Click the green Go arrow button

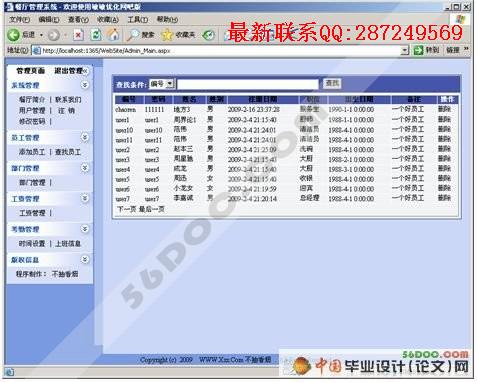click(418, 50)
